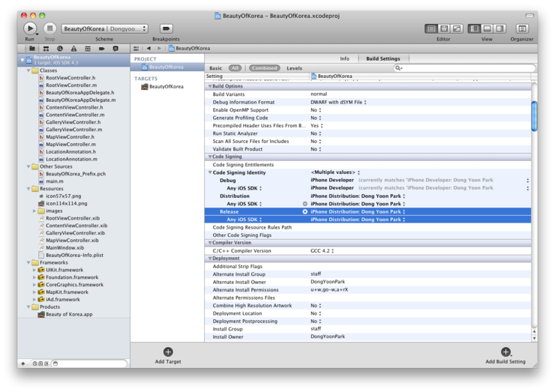Collapse the Classes group
This screenshot has width=555, height=392.
28,70
